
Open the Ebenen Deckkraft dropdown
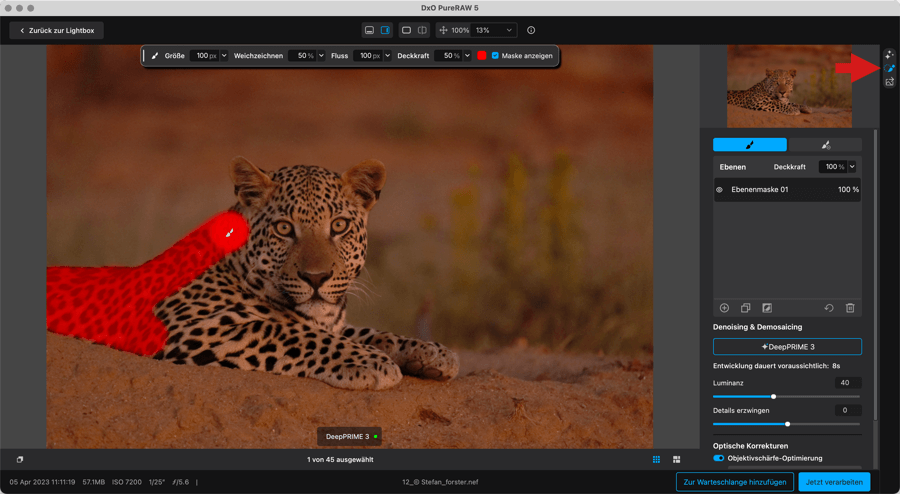pyautogui.click(x=852, y=167)
